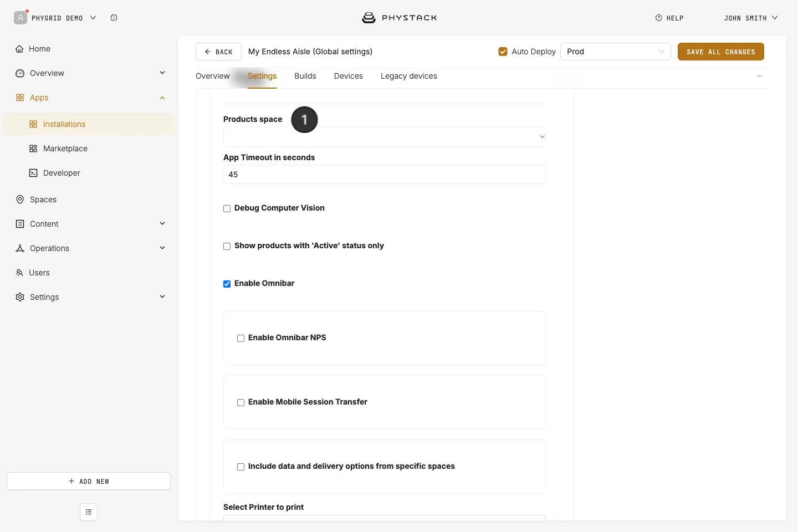Screen dimensions: 798x532
Task: Expand the Content sidebar section chevron
Action: pos(162,224)
